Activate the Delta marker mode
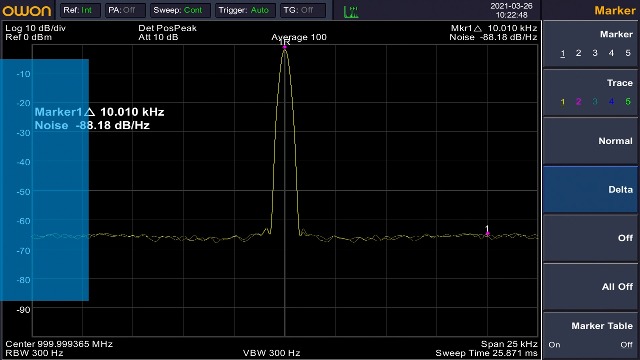This screenshot has height=360, width=640. tap(591, 189)
